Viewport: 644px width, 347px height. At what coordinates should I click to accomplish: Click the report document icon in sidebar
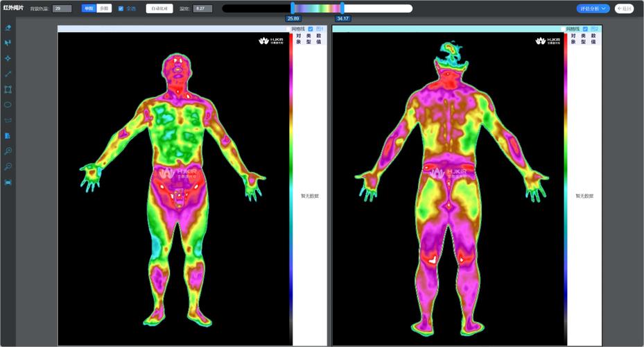8,135
